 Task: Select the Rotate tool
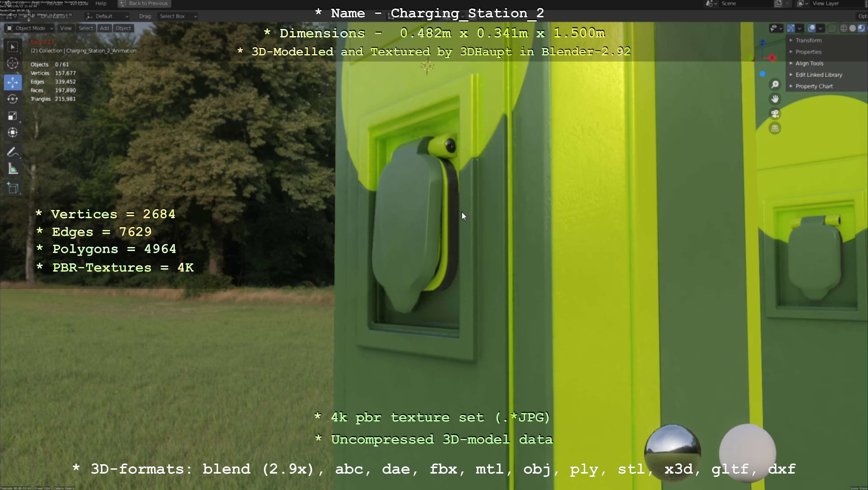(13, 99)
